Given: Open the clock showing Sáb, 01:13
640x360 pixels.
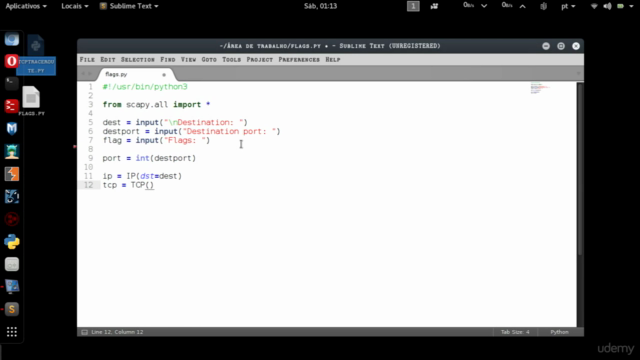Looking at the screenshot, I should [x=320, y=6].
